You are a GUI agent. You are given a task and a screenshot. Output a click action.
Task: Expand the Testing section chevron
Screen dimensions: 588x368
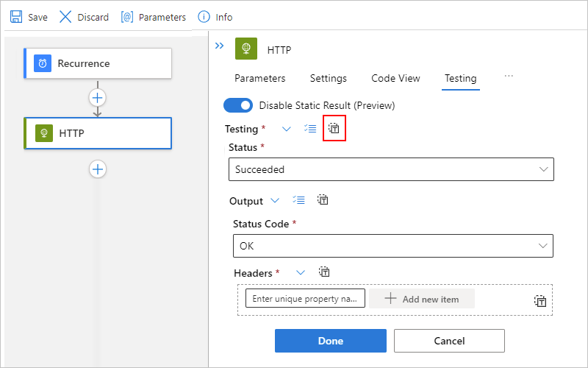click(x=287, y=129)
